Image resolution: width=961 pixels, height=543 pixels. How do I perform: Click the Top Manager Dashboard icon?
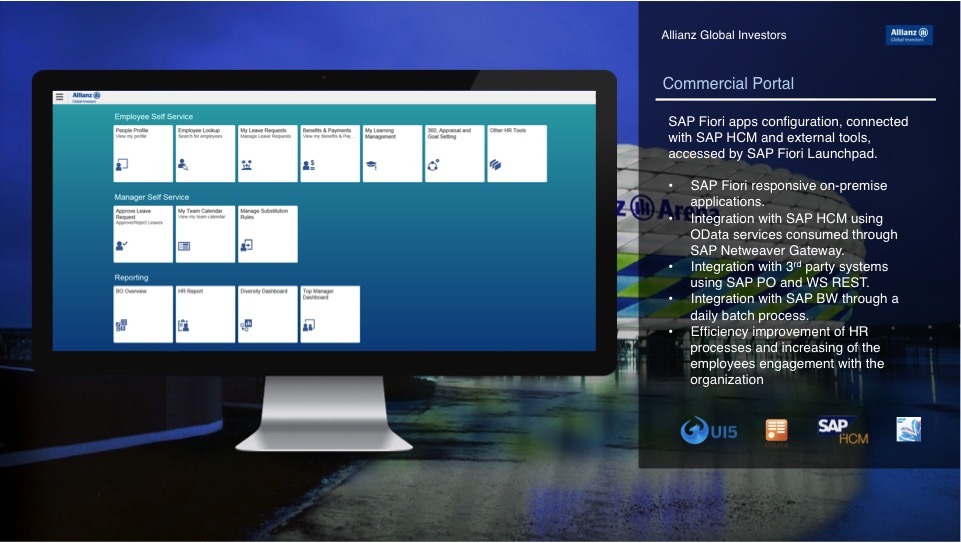tap(309, 325)
